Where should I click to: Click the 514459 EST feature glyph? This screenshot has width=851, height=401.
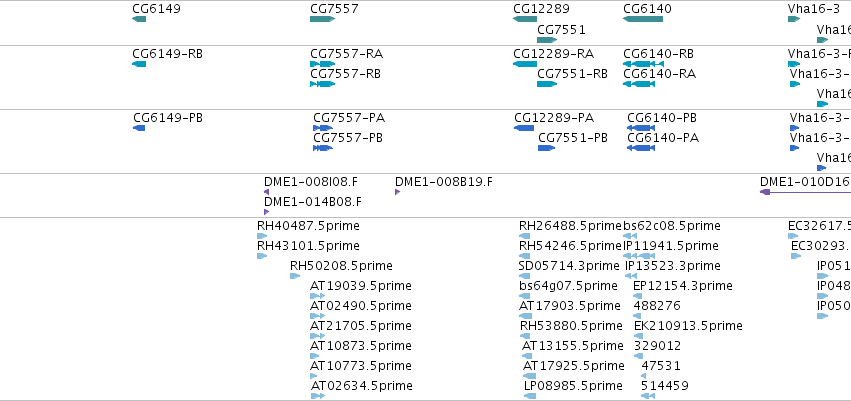[648, 396]
